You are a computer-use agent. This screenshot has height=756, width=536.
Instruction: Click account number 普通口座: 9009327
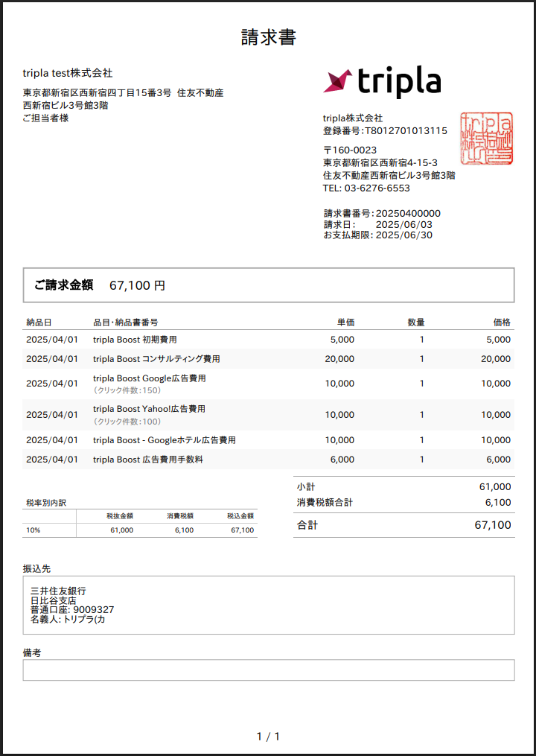(x=72, y=610)
